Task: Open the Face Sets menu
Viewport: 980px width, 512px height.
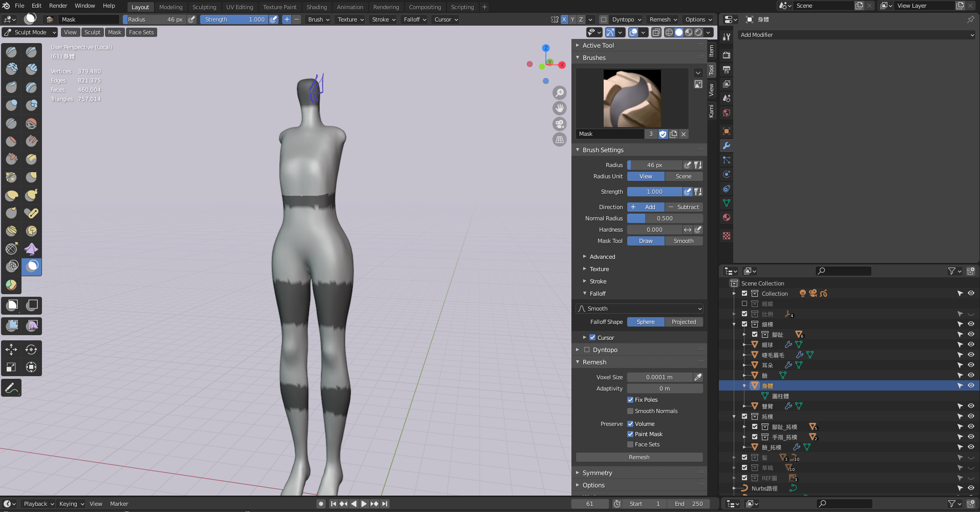Action: click(141, 32)
